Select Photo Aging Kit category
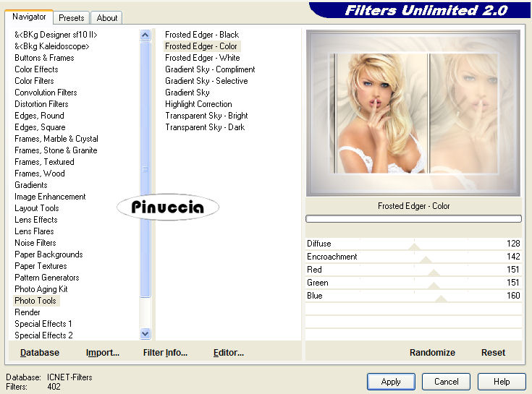The image size is (532, 394). pos(41,289)
